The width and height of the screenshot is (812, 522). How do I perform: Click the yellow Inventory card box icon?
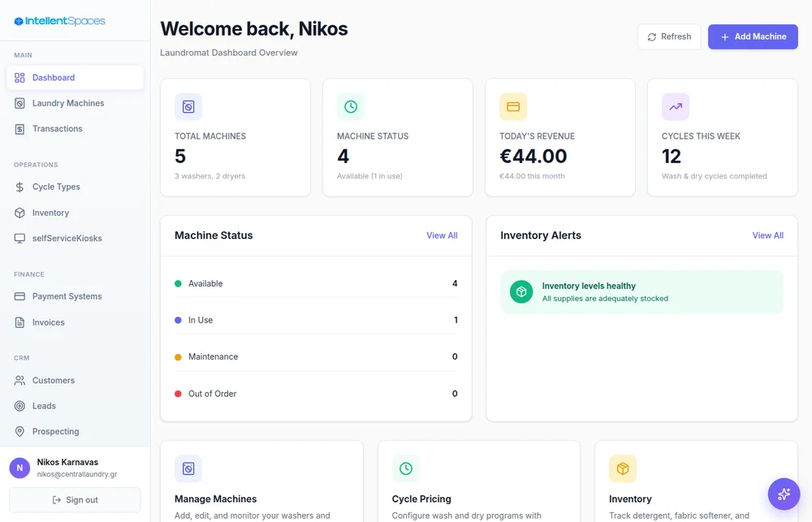tap(623, 468)
